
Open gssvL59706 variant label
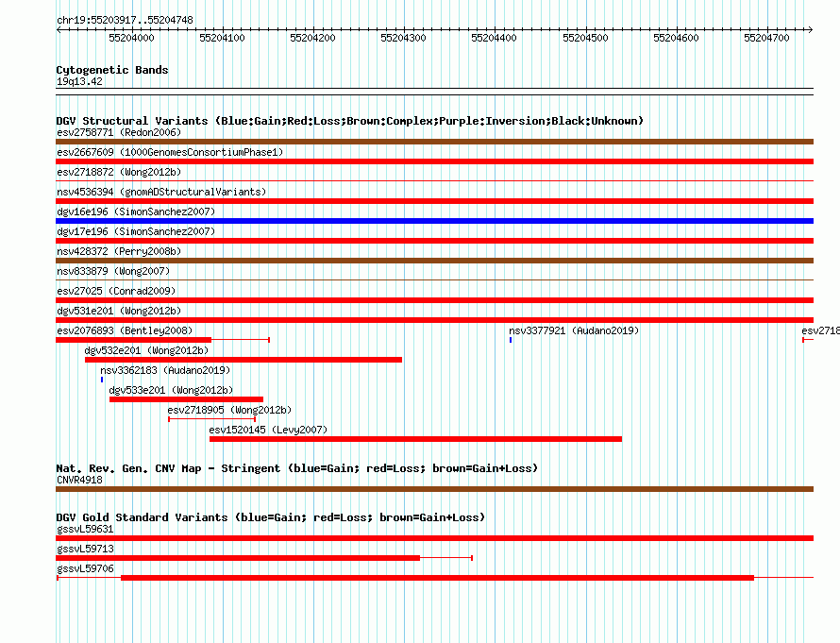tap(85, 568)
